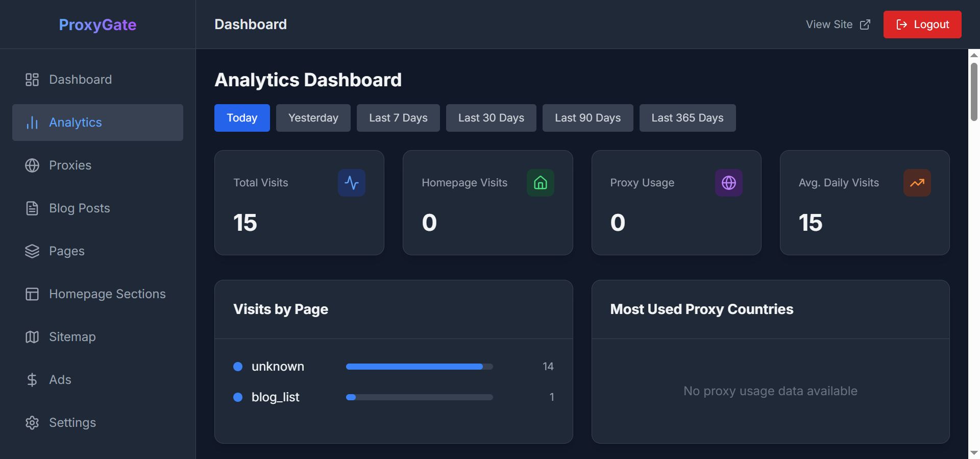The image size is (980, 459).
Task: Click the Homepage Visits house icon
Action: coord(540,183)
